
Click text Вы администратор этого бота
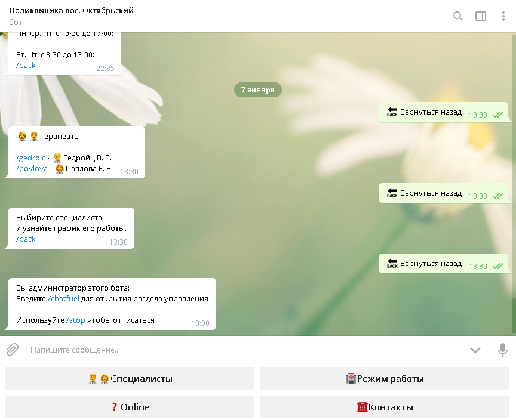(x=73, y=288)
